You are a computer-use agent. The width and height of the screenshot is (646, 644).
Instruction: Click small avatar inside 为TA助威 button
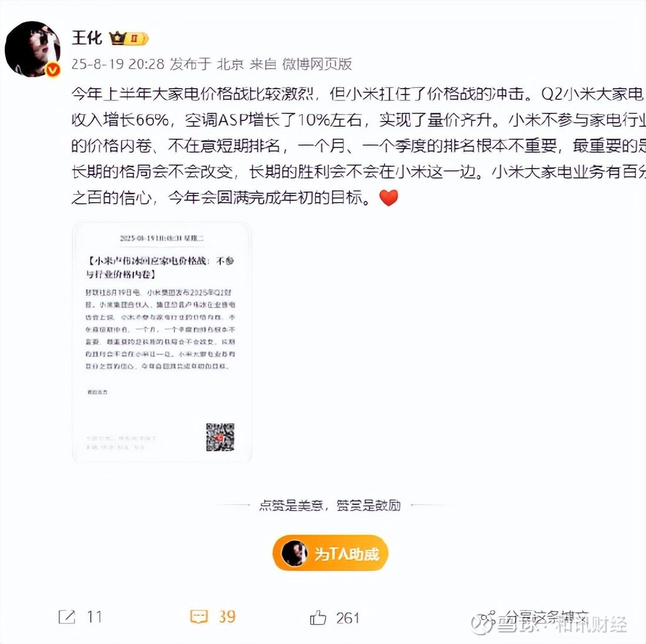[294, 553]
